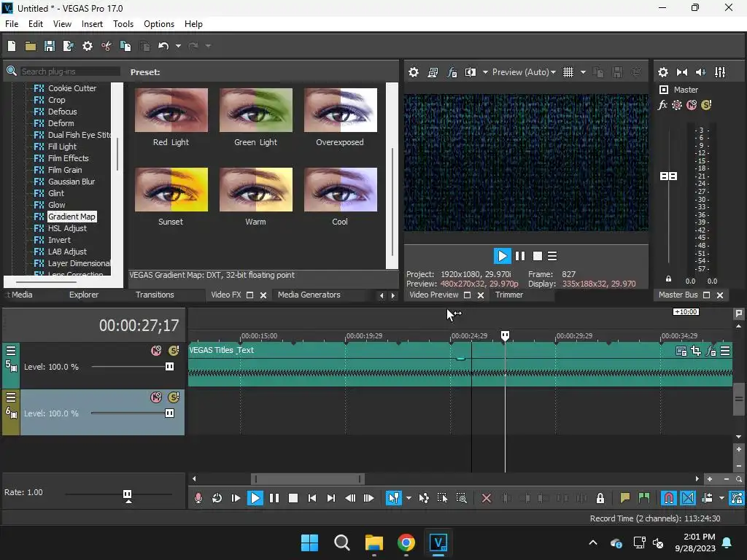
Task: Stop the Video Preview playback
Action: 538,256
